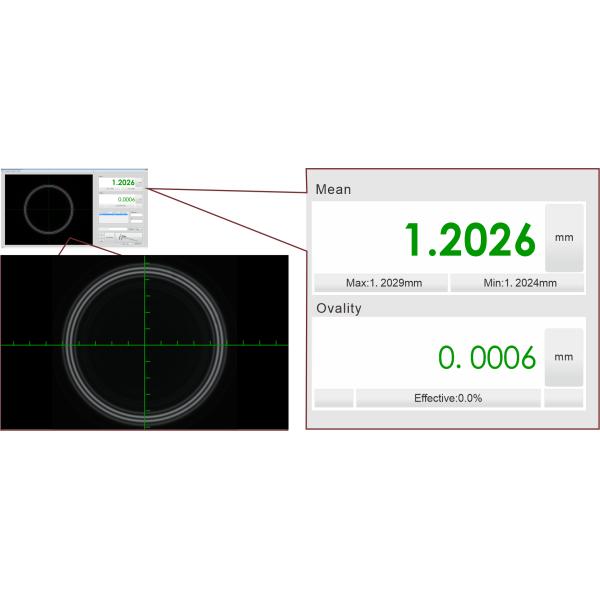Click the Ovality section heading

click(338, 308)
